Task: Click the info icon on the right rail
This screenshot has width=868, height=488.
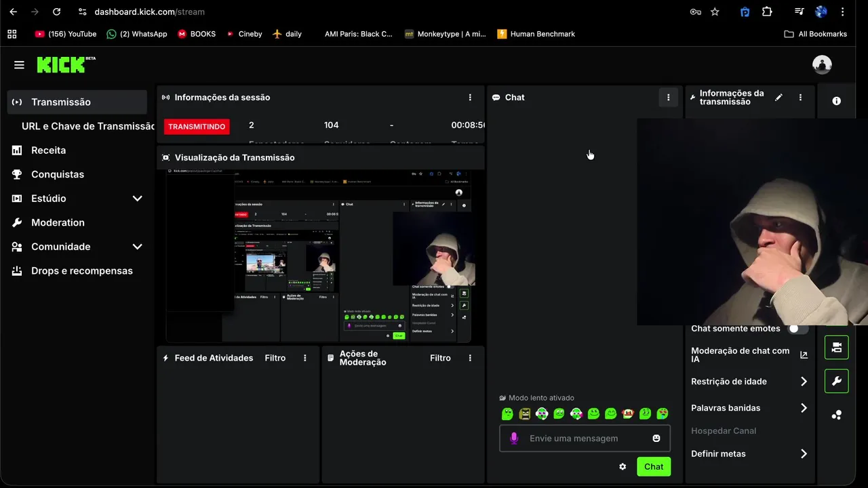Action: [x=837, y=101]
